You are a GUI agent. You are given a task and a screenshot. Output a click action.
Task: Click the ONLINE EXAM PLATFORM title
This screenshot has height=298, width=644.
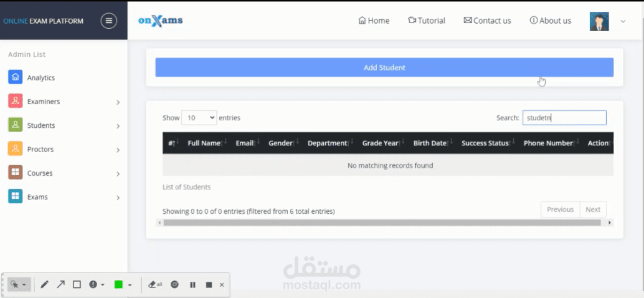click(x=43, y=21)
